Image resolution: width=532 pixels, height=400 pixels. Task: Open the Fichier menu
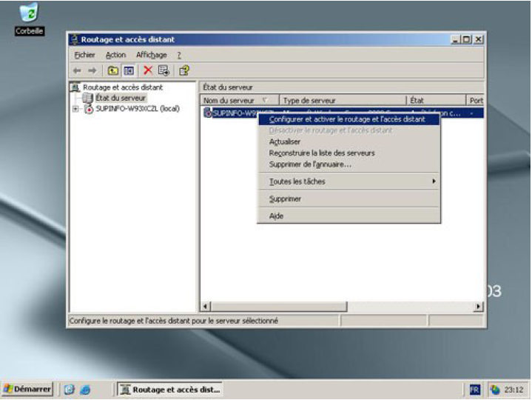(x=84, y=55)
